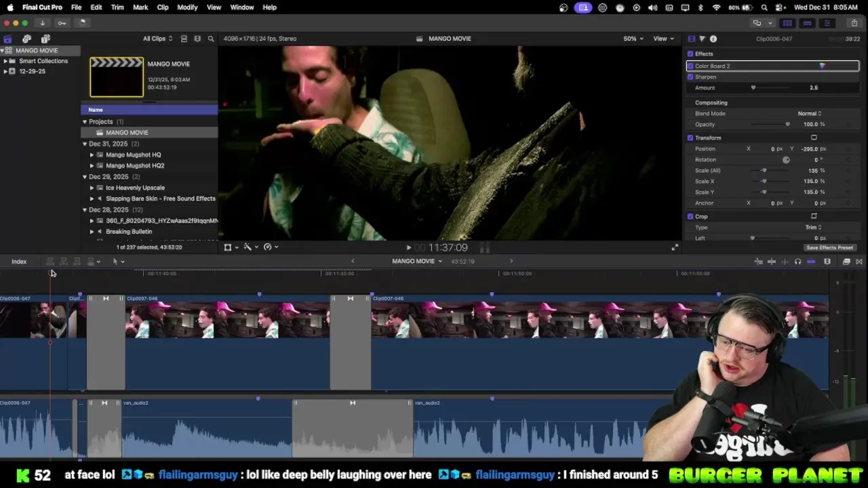
Task: Open the Select tool dropdown arrow
Action: [x=123, y=262]
